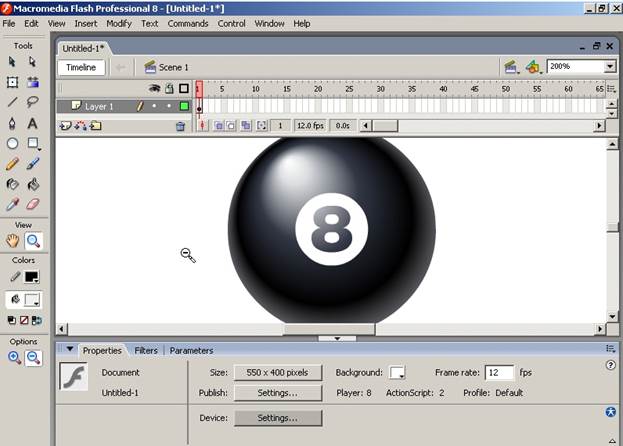Toggle the Timeline button
Screen dimensions: 623x446
(81, 68)
